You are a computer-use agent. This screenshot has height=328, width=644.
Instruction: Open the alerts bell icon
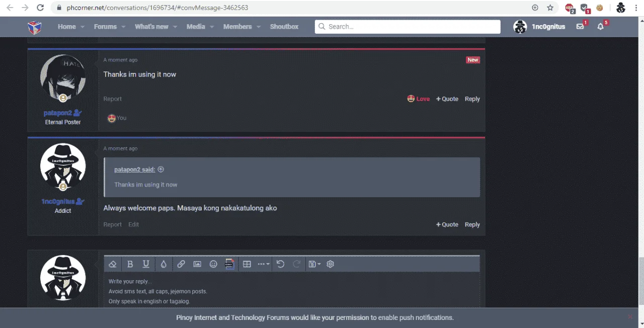tap(601, 27)
